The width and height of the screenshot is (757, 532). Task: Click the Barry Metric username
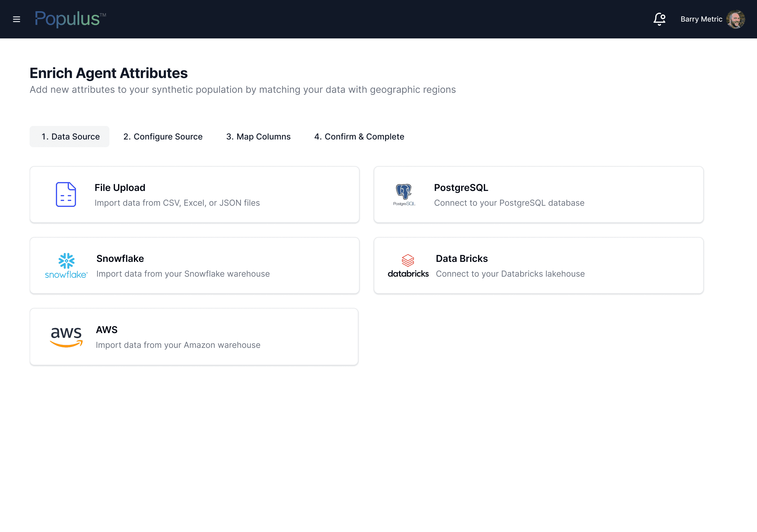pyautogui.click(x=701, y=19)
